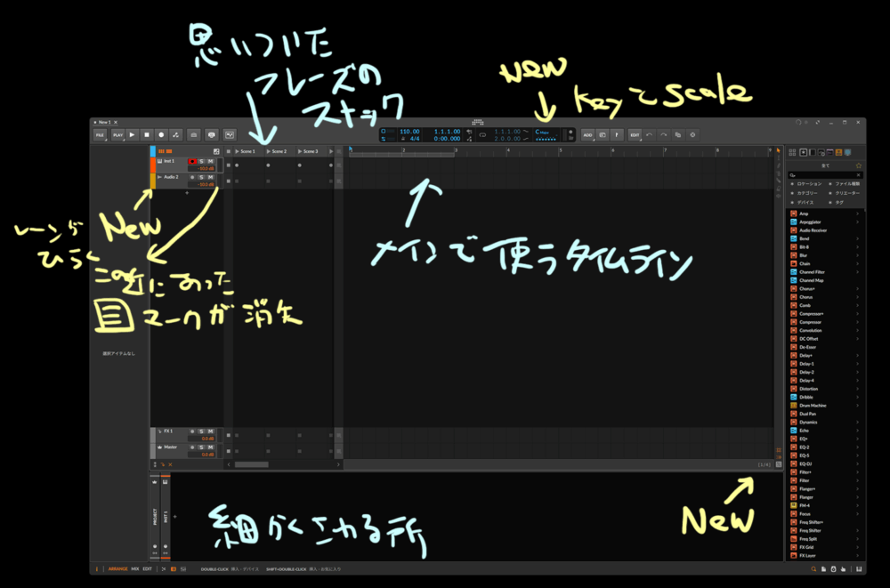Stop playback with the Stop button

click(x=147, y=135)
